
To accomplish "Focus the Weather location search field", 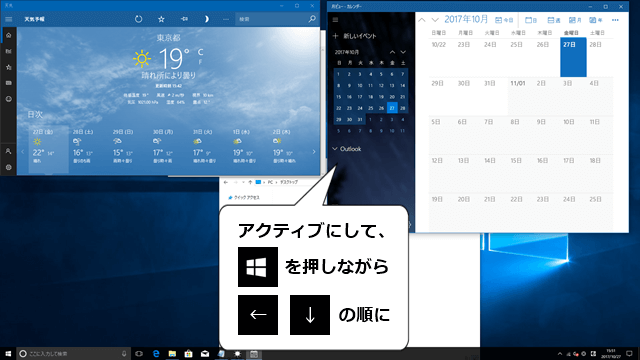I will [276, 19].
